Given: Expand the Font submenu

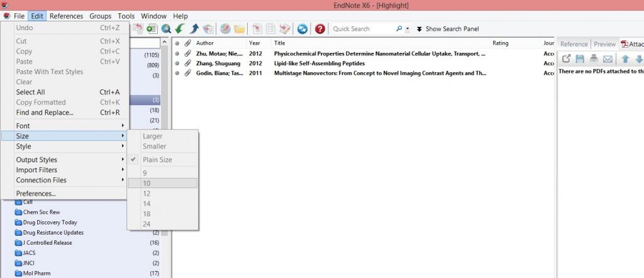Looking at the screenshot, I should [x=65, y=126].
